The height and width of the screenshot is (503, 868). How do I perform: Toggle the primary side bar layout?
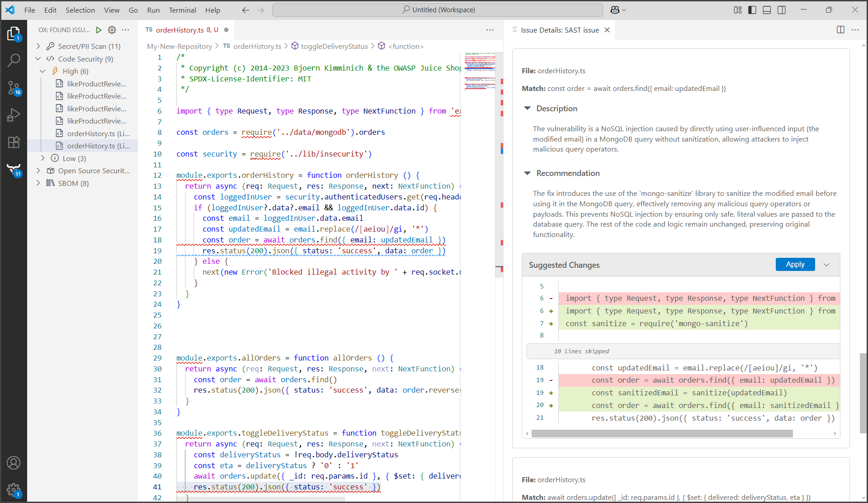pyautogui.click(x=752, y=10)
